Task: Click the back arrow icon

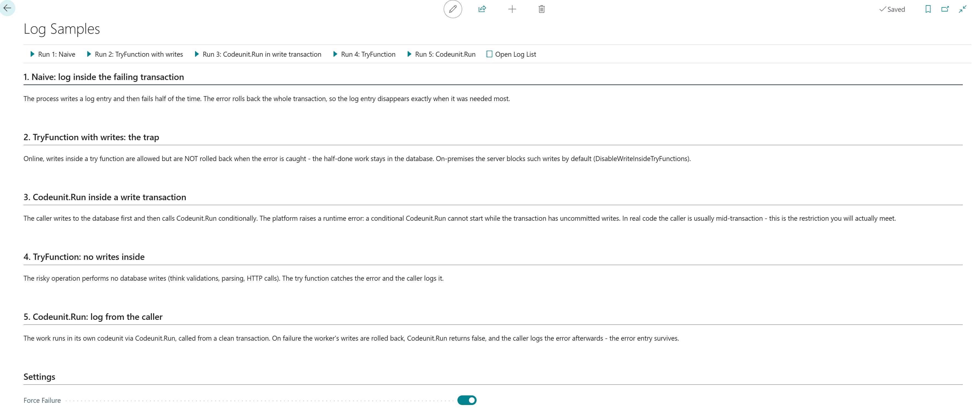Action: [x=7, y=8]
